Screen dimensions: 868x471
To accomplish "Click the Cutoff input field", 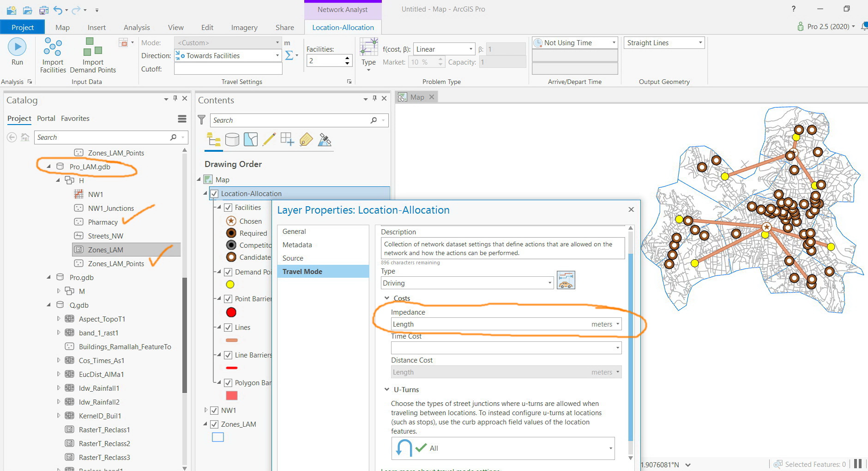I will [228, 69].
